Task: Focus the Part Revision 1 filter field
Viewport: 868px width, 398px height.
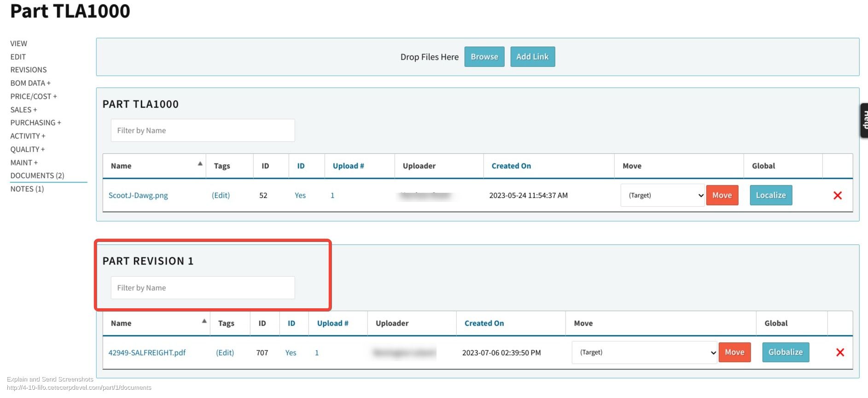Action: click(x=203, y=288)
